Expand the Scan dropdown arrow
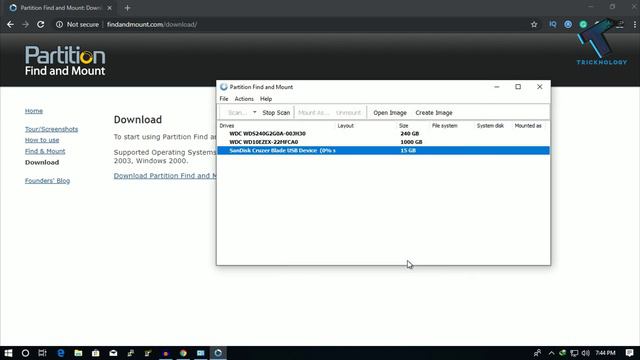Screen dimensions: 640x360 [254, 112]
